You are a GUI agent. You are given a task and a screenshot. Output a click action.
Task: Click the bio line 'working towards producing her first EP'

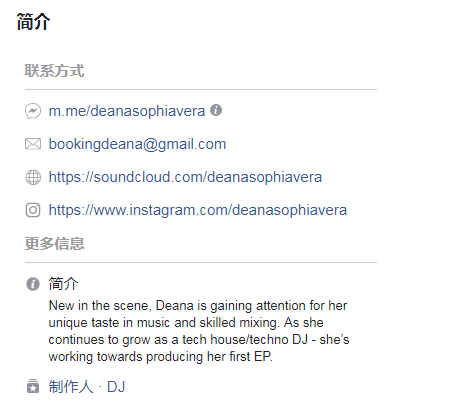point(160,356)
